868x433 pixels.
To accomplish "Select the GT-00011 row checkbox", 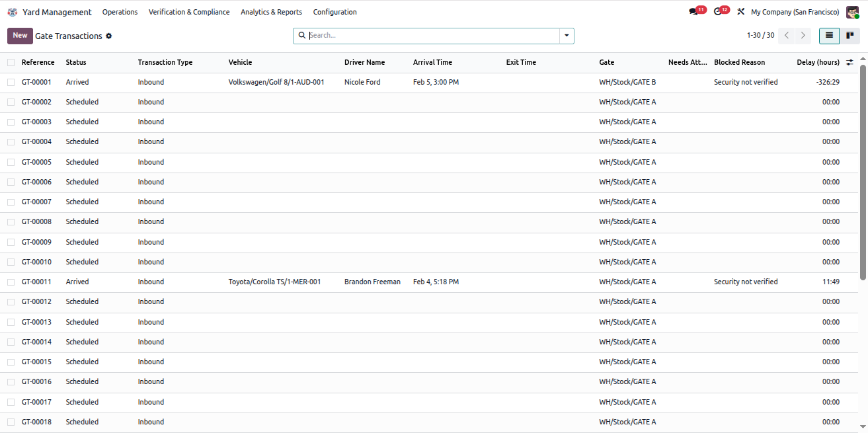I will pos(11,282).
